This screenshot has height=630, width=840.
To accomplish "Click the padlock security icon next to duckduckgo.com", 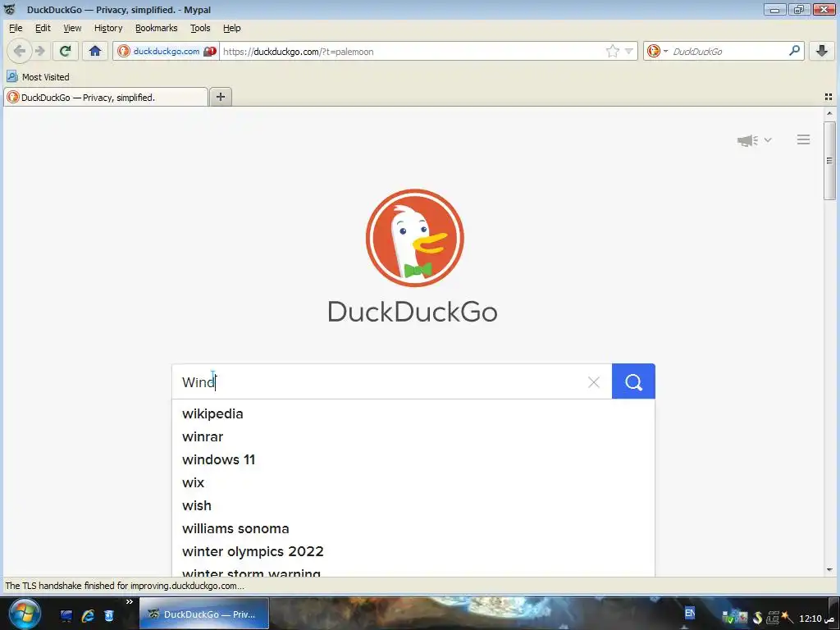I will (209, 51).
